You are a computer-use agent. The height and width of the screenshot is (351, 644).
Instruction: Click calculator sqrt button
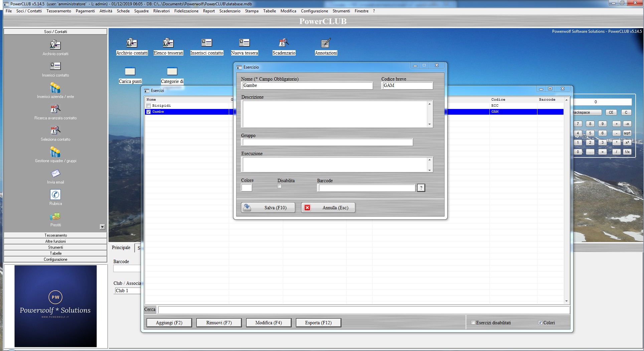[627, 133]
